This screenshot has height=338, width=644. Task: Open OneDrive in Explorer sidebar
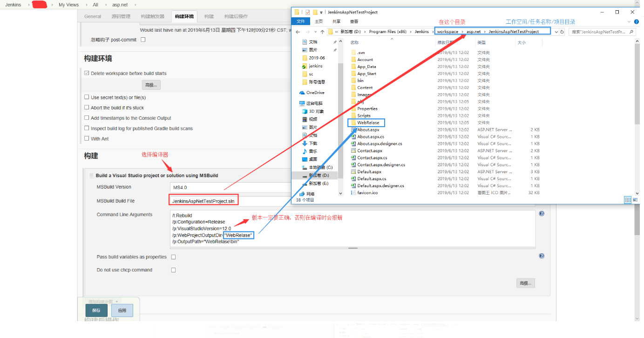coord(311,93)
